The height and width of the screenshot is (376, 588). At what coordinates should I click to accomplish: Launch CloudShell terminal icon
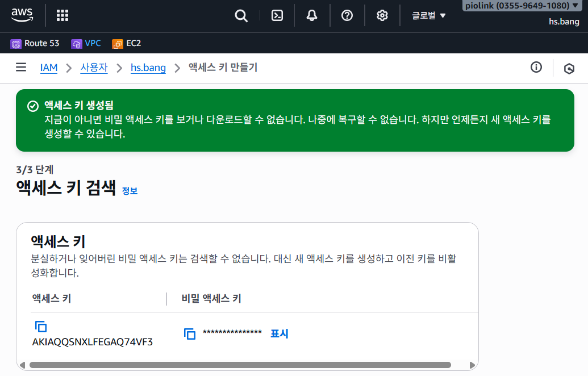[277, 15]
